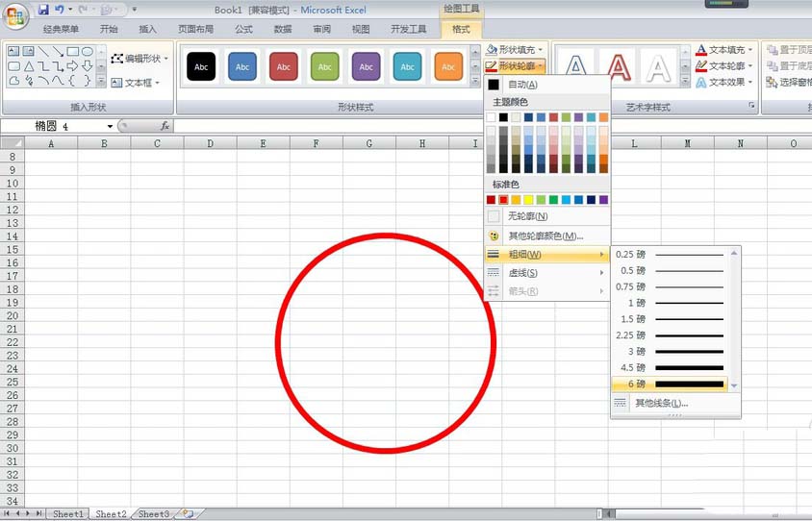The height and width of the screenshot is (521, 812).
Task: Save the workbook via quick access
Action: point(43,10)
